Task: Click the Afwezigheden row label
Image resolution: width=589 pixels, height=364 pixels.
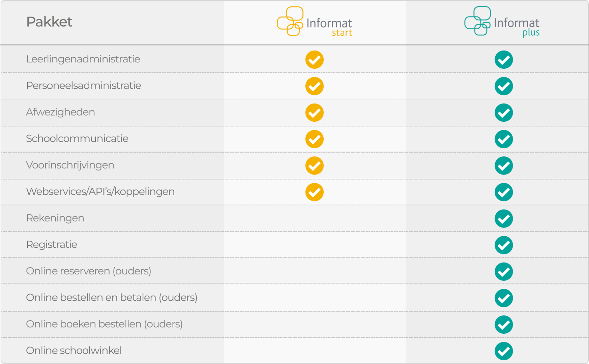Action: [x=60, y=112]
